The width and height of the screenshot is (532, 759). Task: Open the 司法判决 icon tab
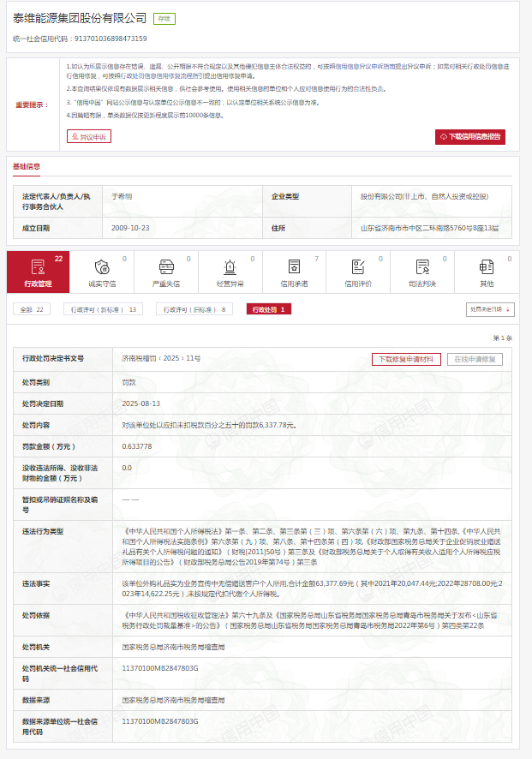422,272
